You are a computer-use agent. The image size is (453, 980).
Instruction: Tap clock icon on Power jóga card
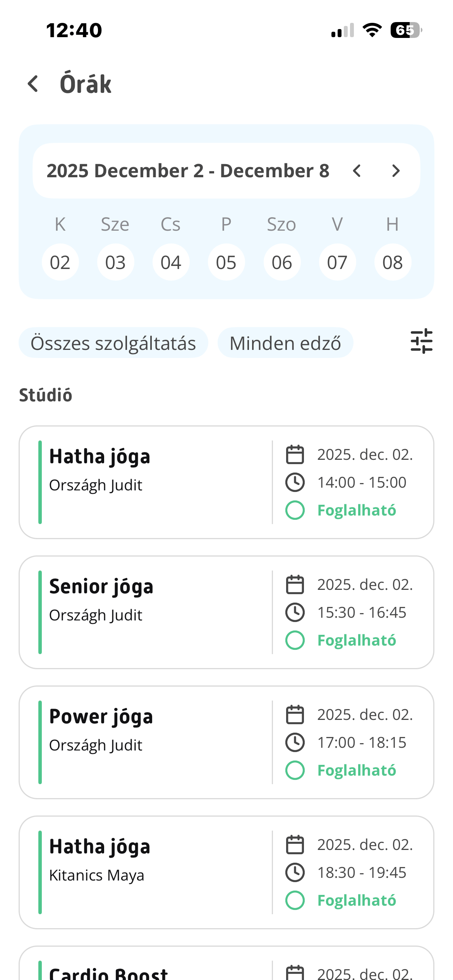pos(295,742)
